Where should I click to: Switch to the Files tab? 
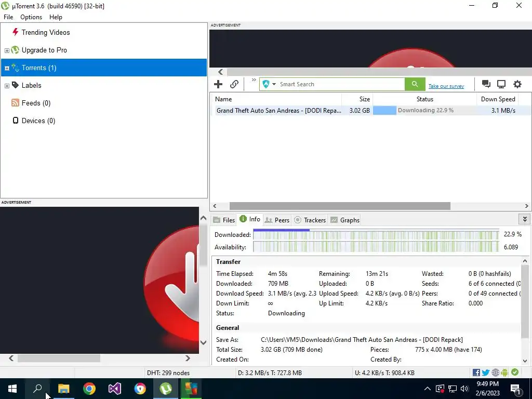point(224,220)
